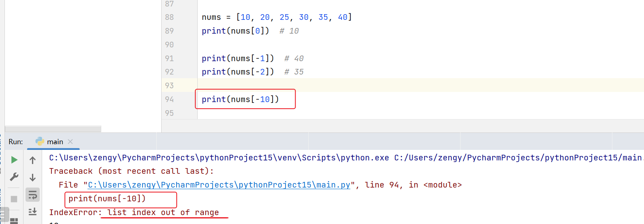Toggle soft-wrap in the run console
The width and height of the screenshot is (644, 224).
[x=33, y=195]
